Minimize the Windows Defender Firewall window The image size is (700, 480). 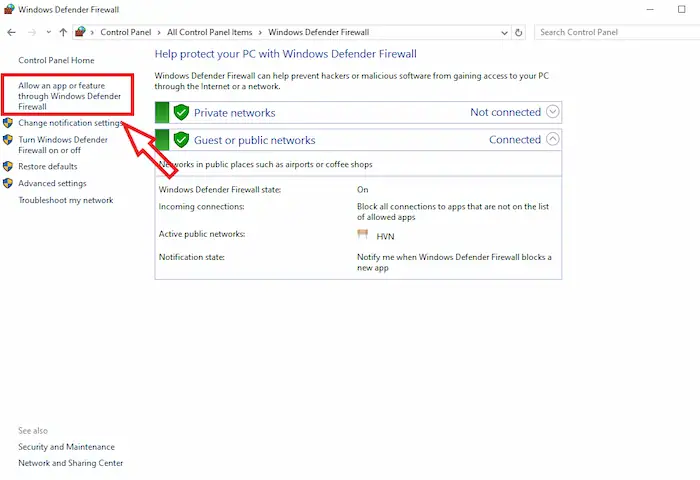click(650, 9)
